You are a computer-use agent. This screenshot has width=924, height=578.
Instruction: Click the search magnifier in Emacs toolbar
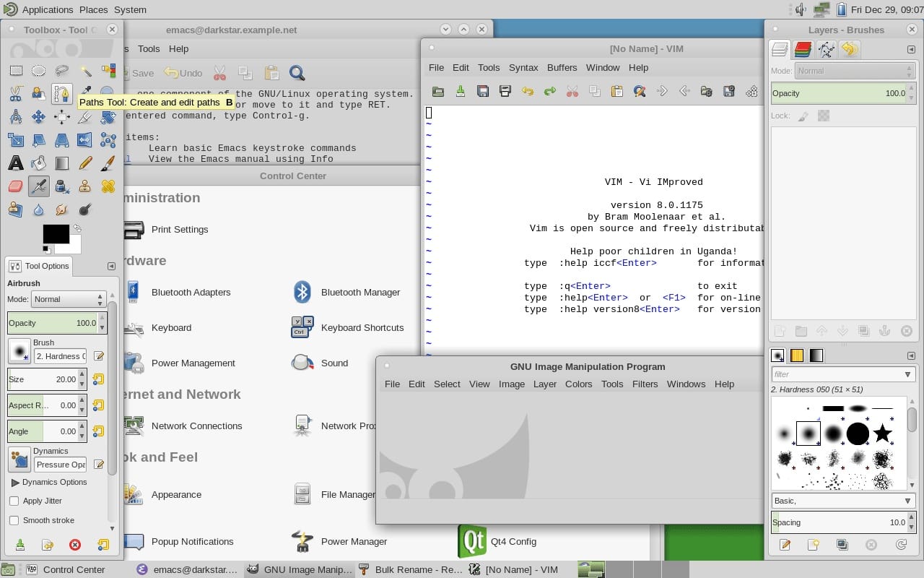point(297,72)
